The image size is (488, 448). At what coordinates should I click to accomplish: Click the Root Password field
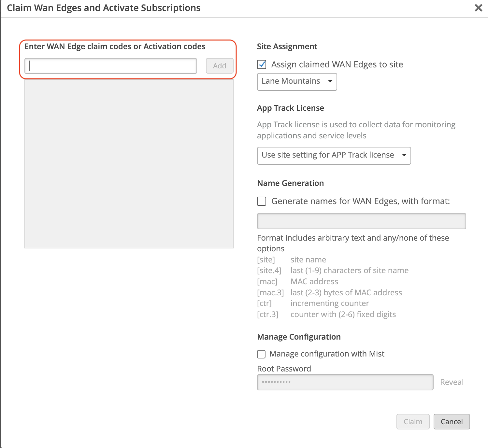(x=345, y=382)
